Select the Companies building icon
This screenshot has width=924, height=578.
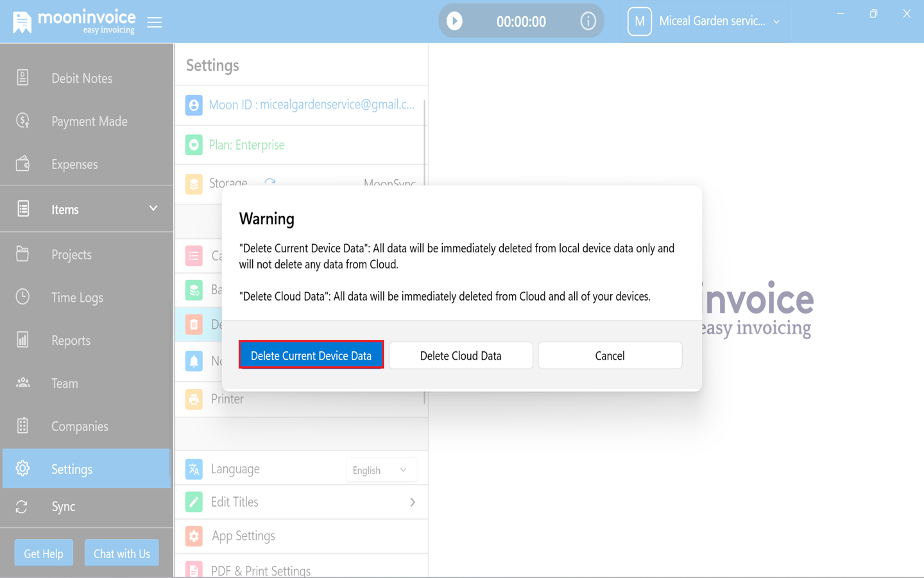pyautogui.click(x=22, y=426)
